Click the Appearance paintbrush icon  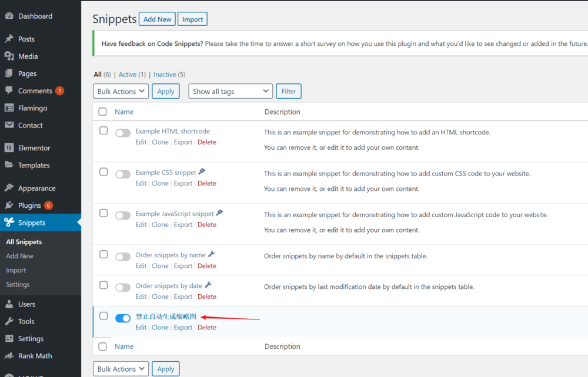coord(9,188)
